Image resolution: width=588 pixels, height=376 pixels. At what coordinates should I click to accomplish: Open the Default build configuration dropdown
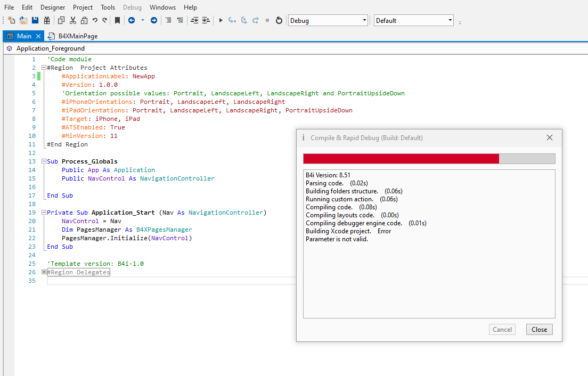point(413,20)
